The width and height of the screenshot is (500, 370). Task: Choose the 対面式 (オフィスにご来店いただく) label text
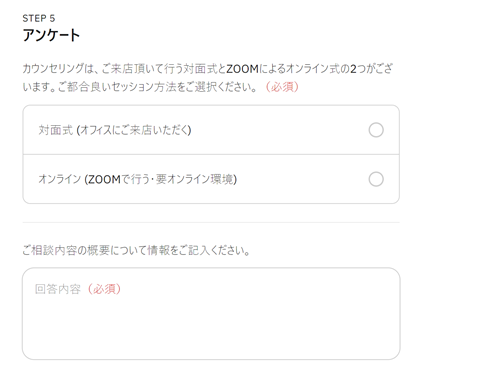pyautogui.click(x=115, y=130)
